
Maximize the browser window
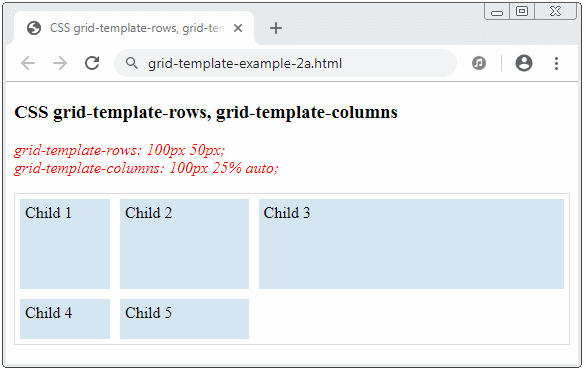pyautogui.click(x=522, y=11)
